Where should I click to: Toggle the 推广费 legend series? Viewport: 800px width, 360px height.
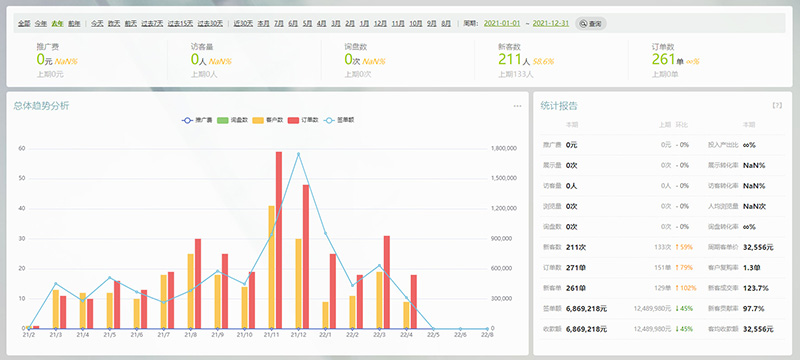tap(196, 120)
